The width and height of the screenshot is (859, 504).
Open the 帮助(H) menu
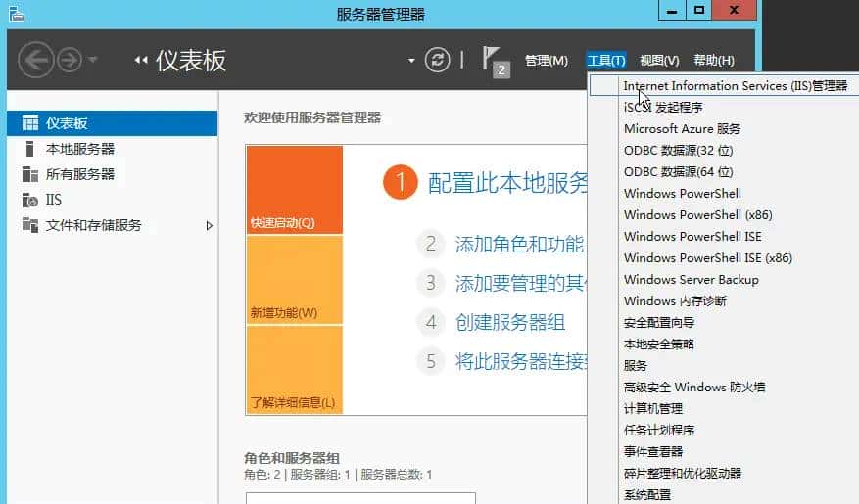(714, 61)
